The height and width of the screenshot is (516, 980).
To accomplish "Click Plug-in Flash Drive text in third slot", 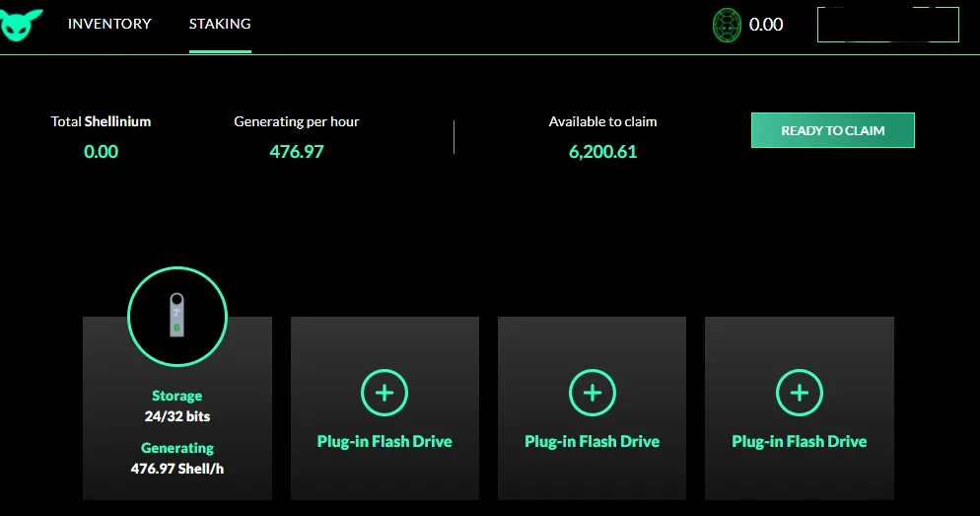I will (592, 442).
